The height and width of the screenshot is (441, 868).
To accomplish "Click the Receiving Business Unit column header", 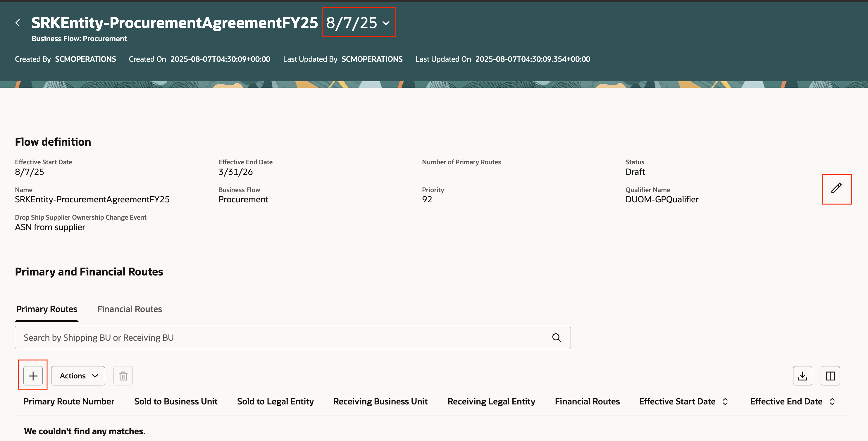I will point(380,401).
